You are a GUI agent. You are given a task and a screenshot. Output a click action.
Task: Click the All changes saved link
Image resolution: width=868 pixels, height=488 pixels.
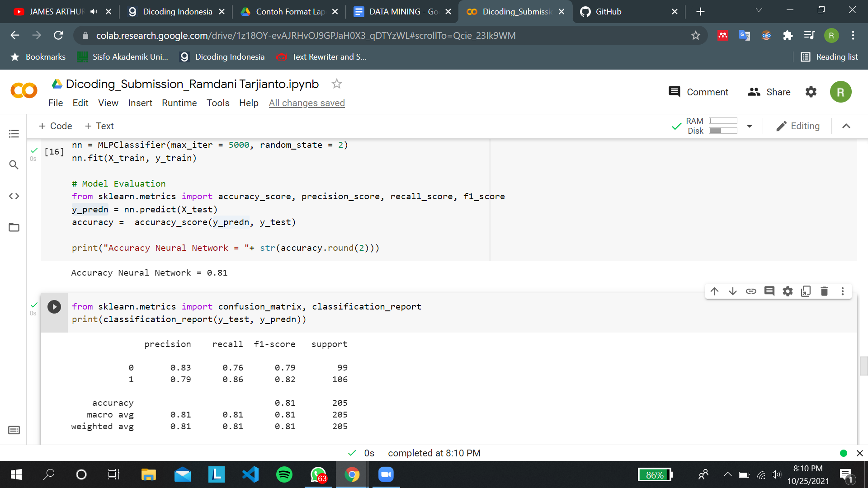(x=307, y=103)
